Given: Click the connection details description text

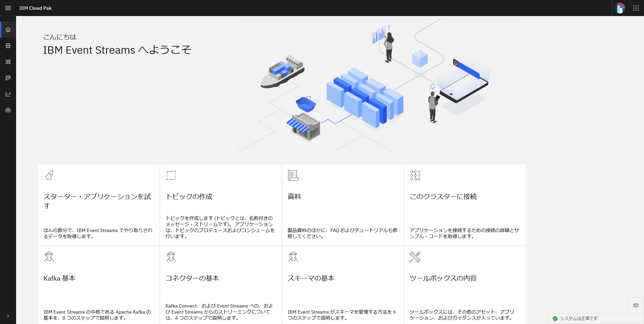Looking at the screenshot, I should [464, 233].
